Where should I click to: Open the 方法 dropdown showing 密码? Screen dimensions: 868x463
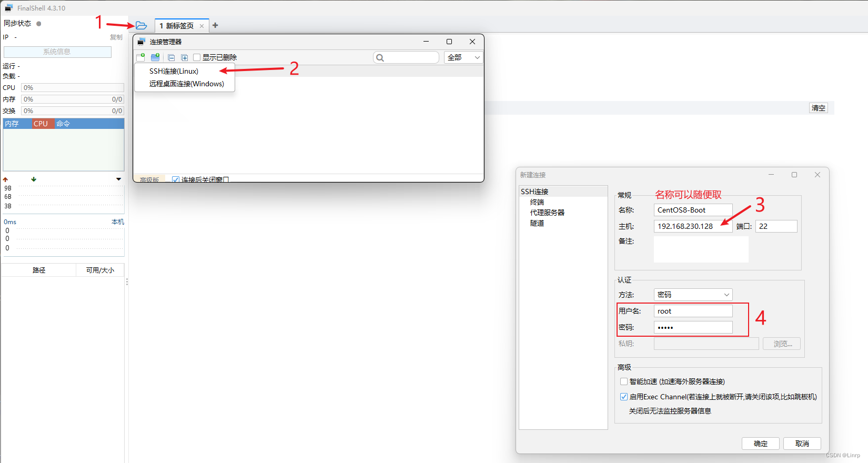click(693, 295)
